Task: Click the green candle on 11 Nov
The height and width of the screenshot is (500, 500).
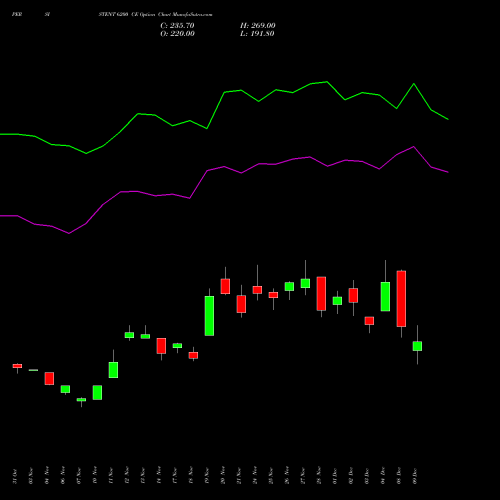Action: pyautogui.click(x=113, y=370)
